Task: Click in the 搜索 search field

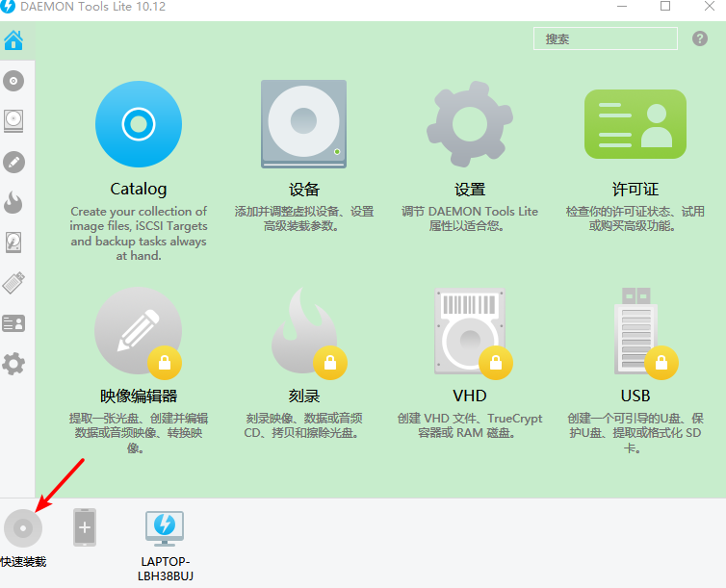Action: pos(605,38)
